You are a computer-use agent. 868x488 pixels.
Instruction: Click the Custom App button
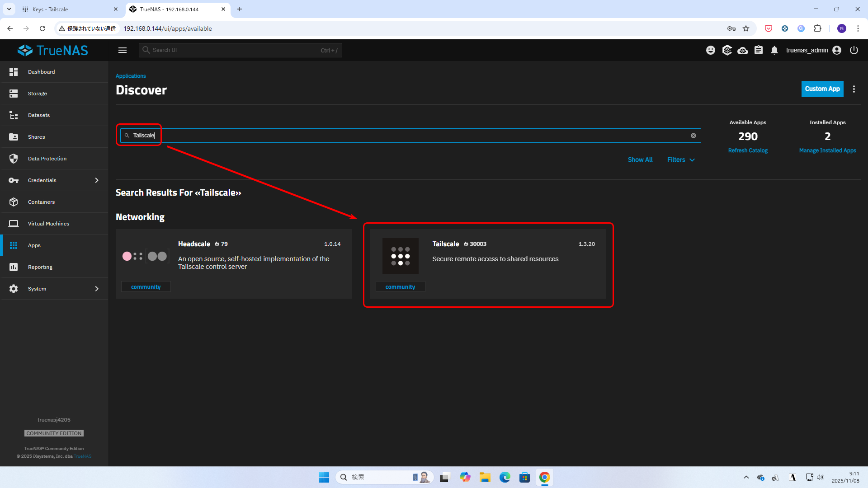pos(822,89)
